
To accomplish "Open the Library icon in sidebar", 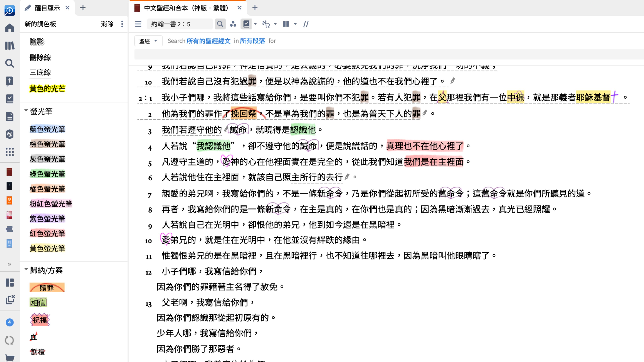I will (x=10, y=45).
